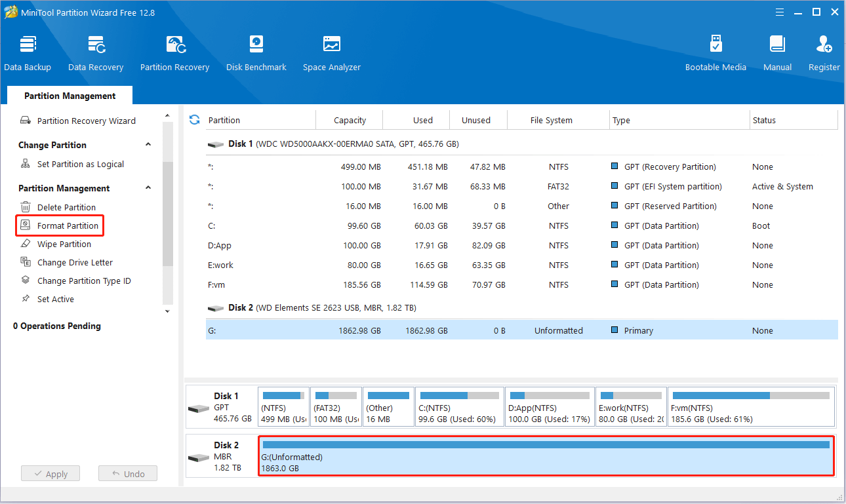Select Partition Management tab
This screenshot has width=846, height=504.
[70, 96]
